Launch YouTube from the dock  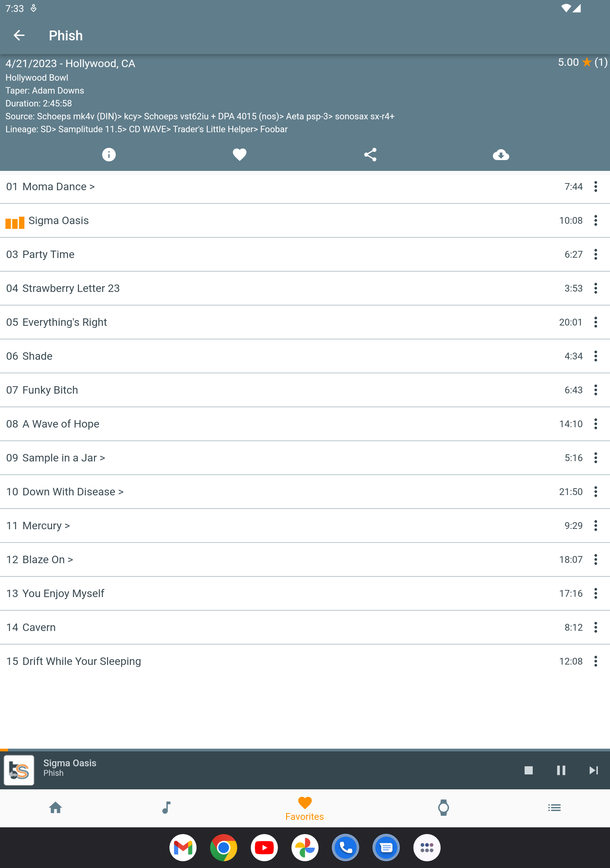[x=264, y=848]
